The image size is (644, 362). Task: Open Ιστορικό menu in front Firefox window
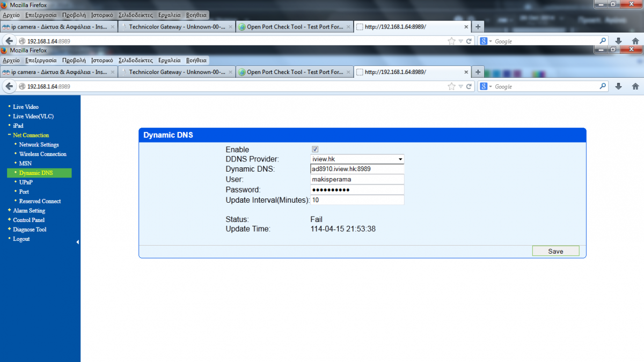point(102,61)
